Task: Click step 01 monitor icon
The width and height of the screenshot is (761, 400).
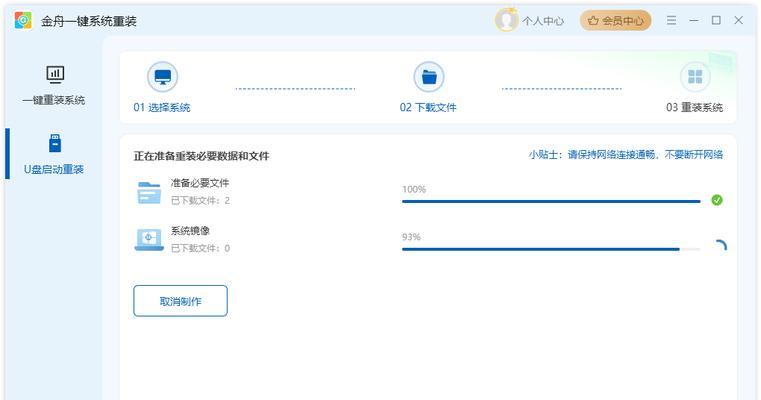Action: point(162,77)
